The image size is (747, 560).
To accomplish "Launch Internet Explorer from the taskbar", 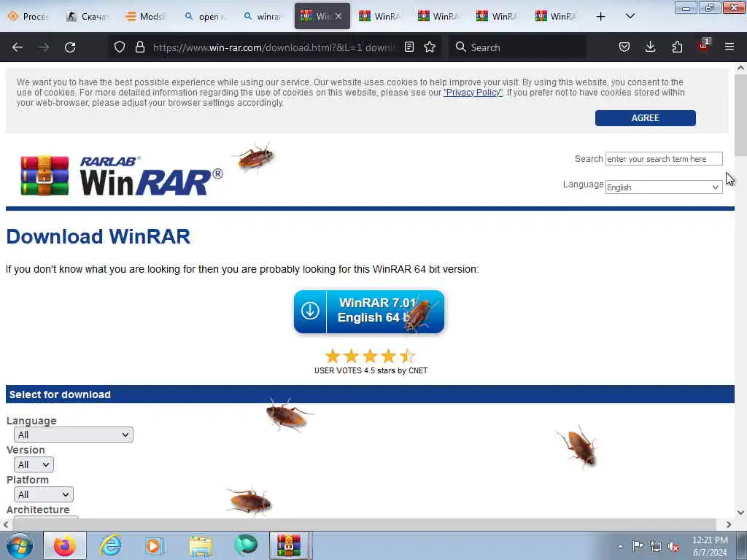I will (x=110, y=545).
